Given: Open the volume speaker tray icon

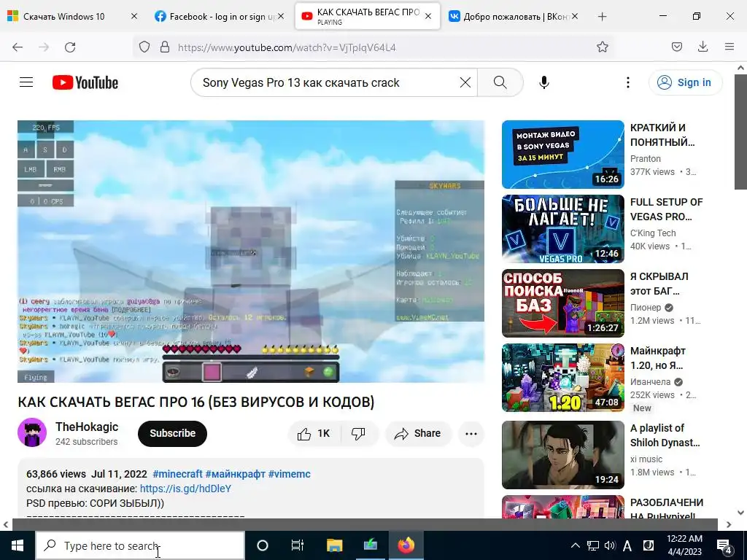Looking at the screenshot, I should [610, 545].
